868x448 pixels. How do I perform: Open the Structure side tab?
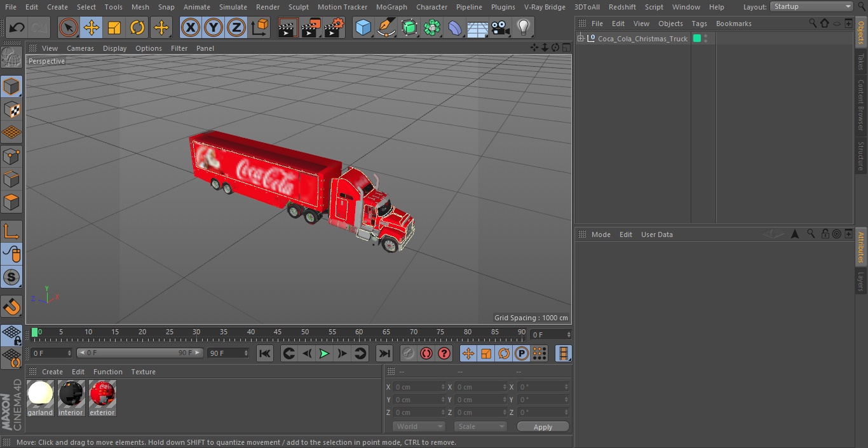861,156
